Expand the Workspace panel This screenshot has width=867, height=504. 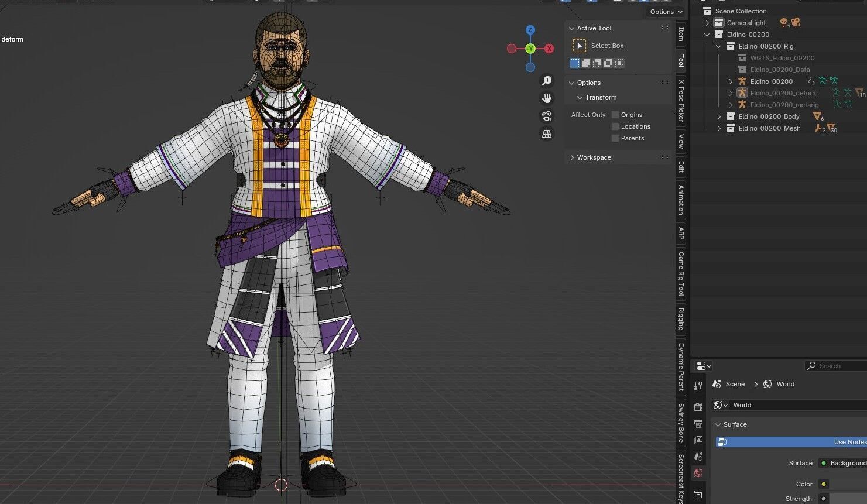click(572, 157)
